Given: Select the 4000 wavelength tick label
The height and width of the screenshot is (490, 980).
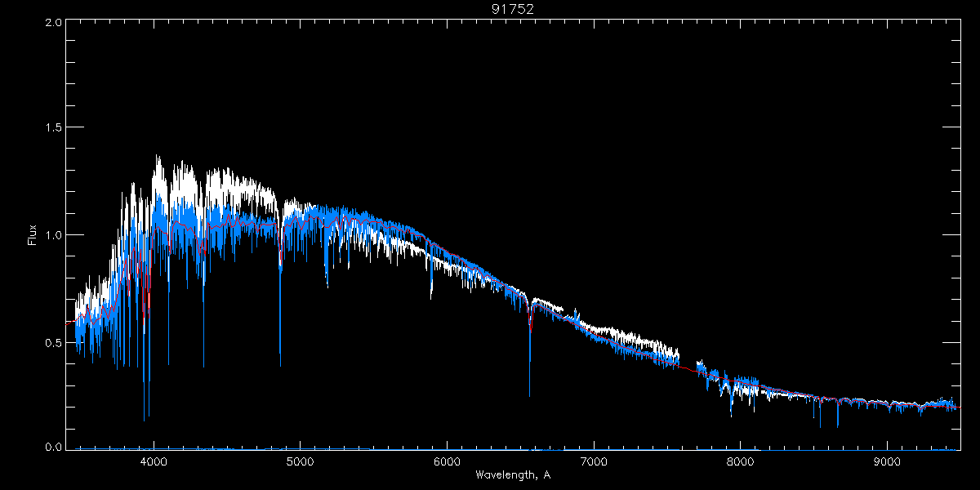Looking at the screenshot, I should pos(154,461).
